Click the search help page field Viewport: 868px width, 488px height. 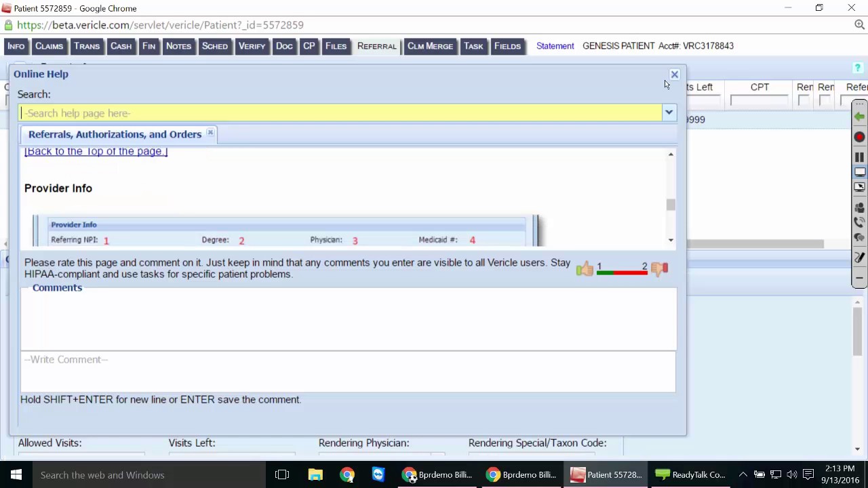340,113
